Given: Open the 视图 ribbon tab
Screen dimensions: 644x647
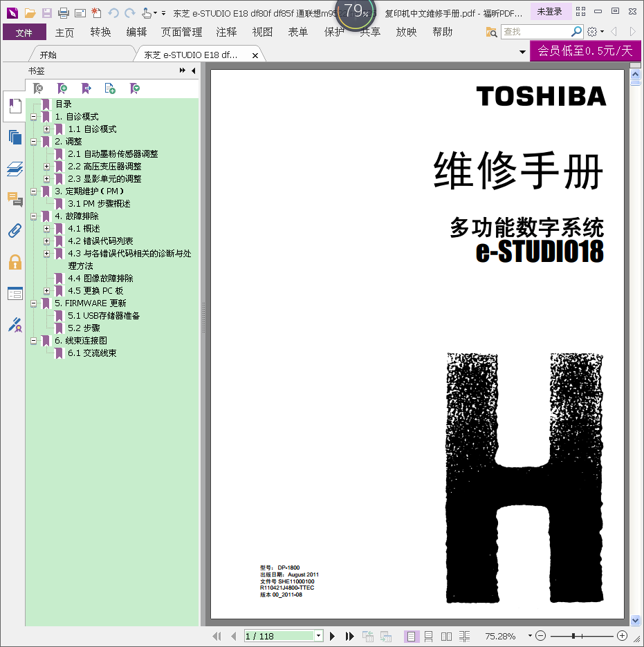Looking at the screenshot, I should click(x=262, y=32).
